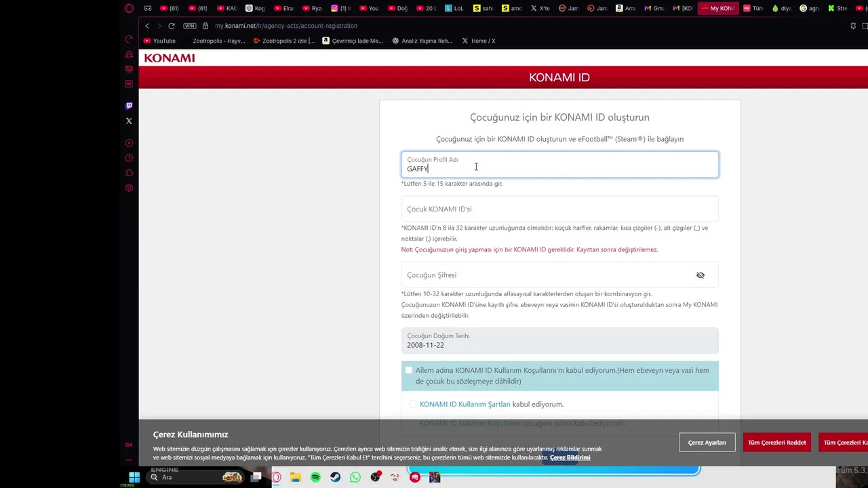The width and height of the screenshot is (868, 488).
Task: Switch to the My KONAMI tab
Action: point(718,8)
